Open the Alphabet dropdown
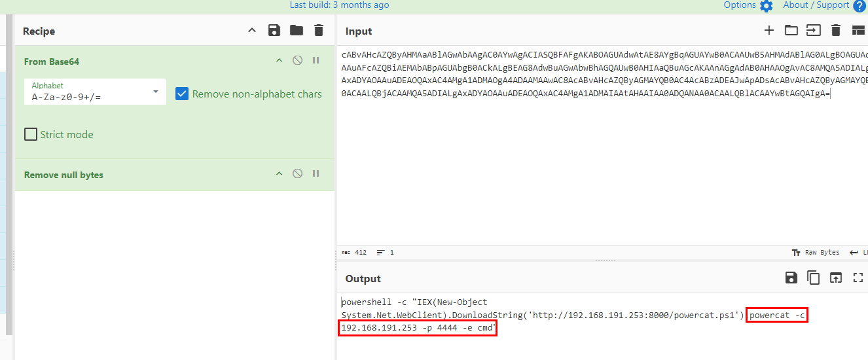Viewport: 868px width, 360px height. (95, 92)
